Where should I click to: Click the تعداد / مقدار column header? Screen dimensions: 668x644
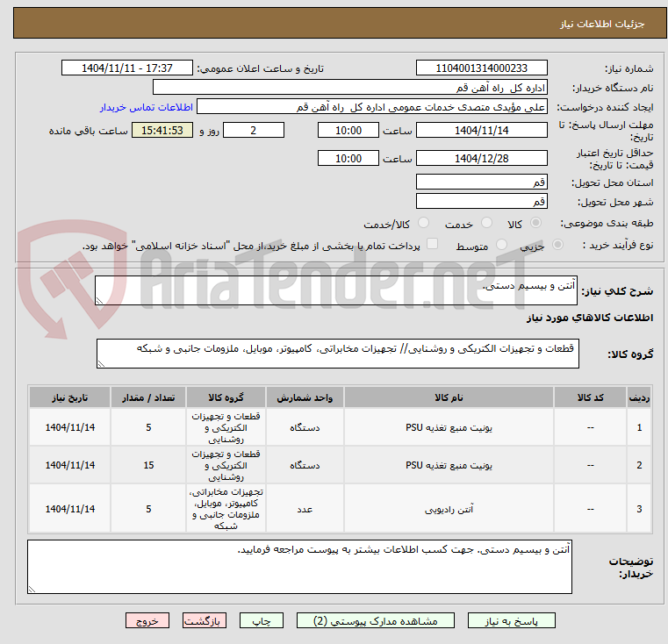point(148,397)
